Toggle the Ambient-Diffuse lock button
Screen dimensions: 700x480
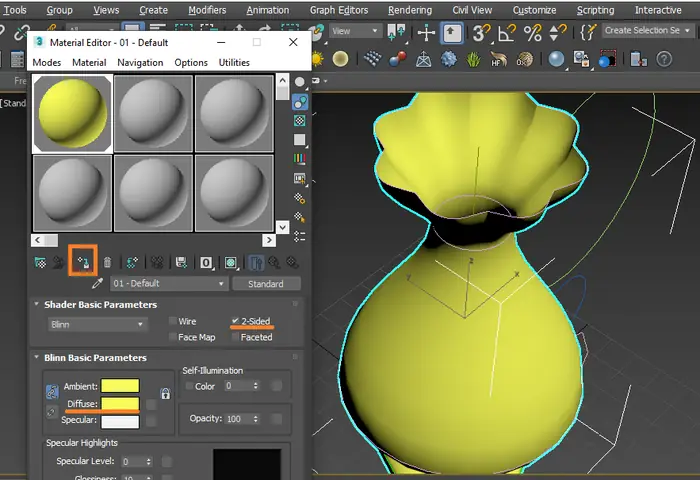52,392
